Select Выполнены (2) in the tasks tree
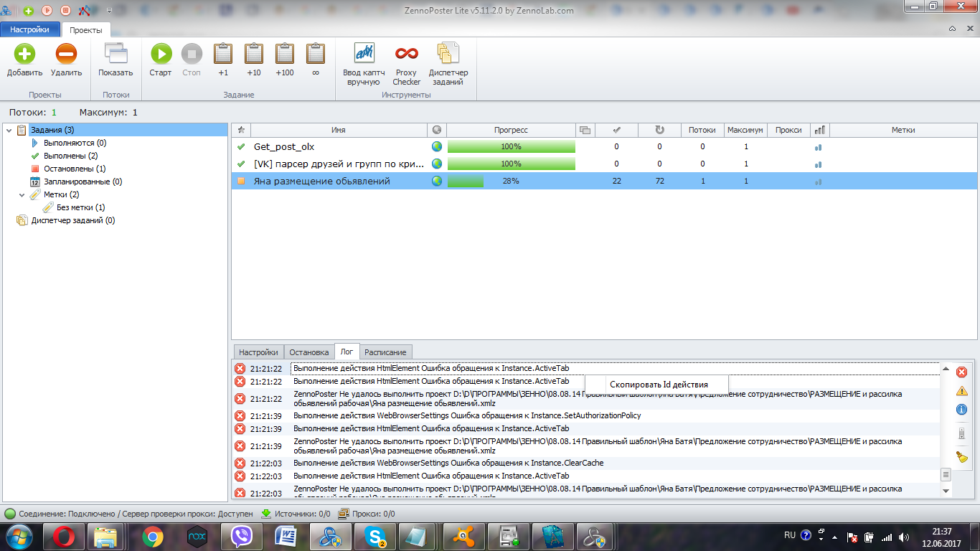Screen dimensions: 980x551 click(70, 156)
